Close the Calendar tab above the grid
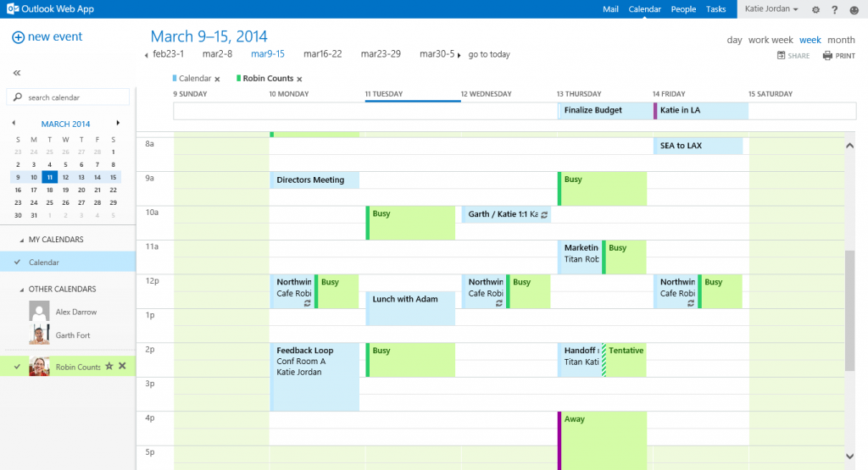The image size is (868, 470). [x=217, y=79]
